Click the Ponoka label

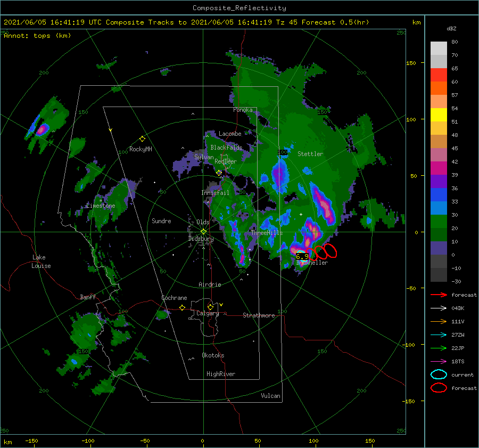[x=243, y=110]
